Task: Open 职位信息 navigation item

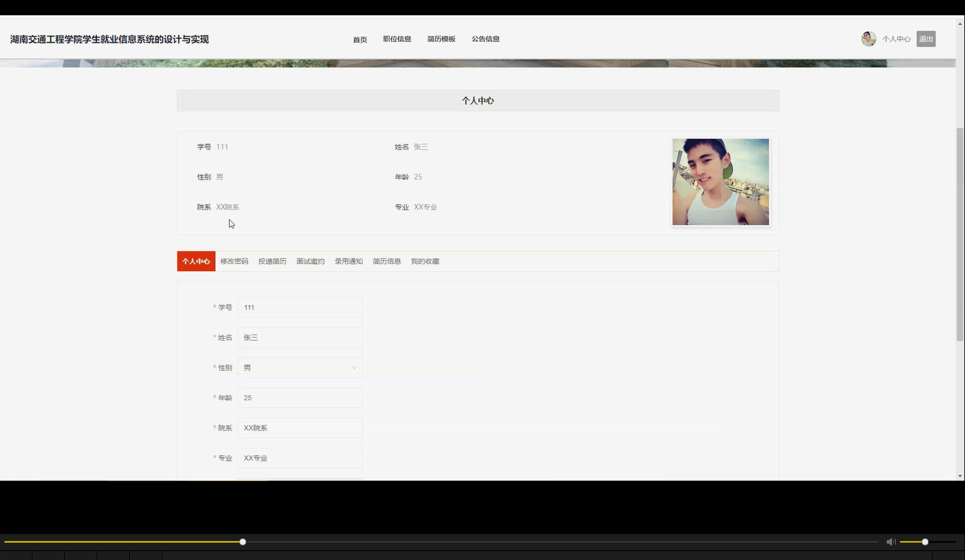Action: coord(397,39)
